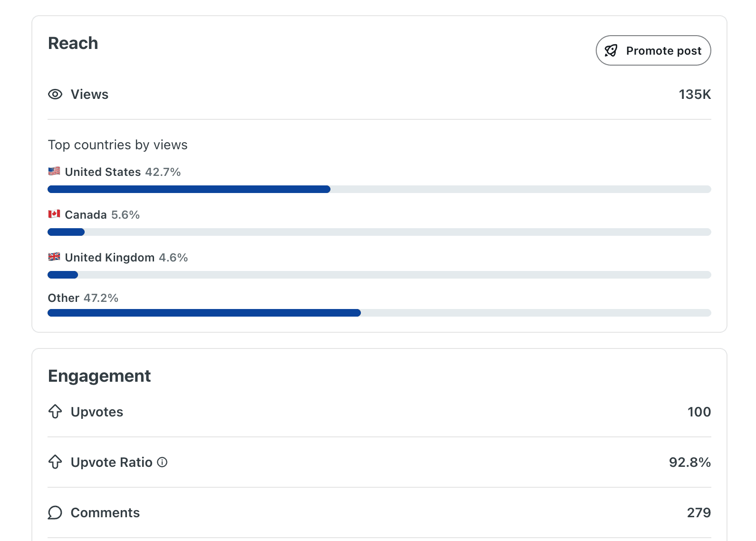Click the Other countries progress bar

(379, 313)
